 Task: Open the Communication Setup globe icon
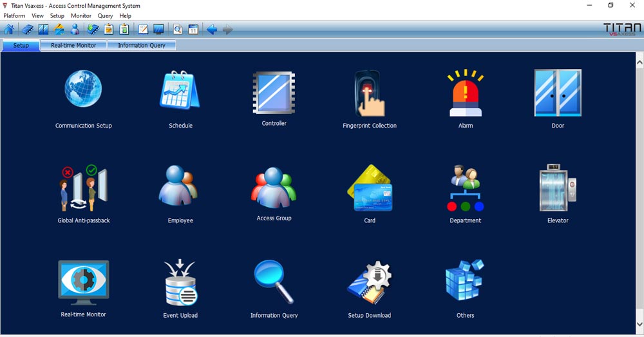tap(83, 90)
